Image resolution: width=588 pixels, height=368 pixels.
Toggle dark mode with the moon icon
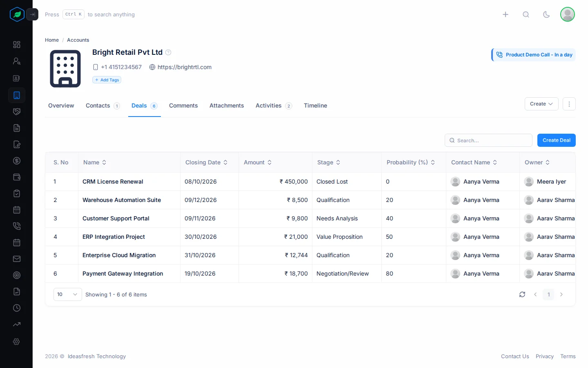tap(546, 14)
